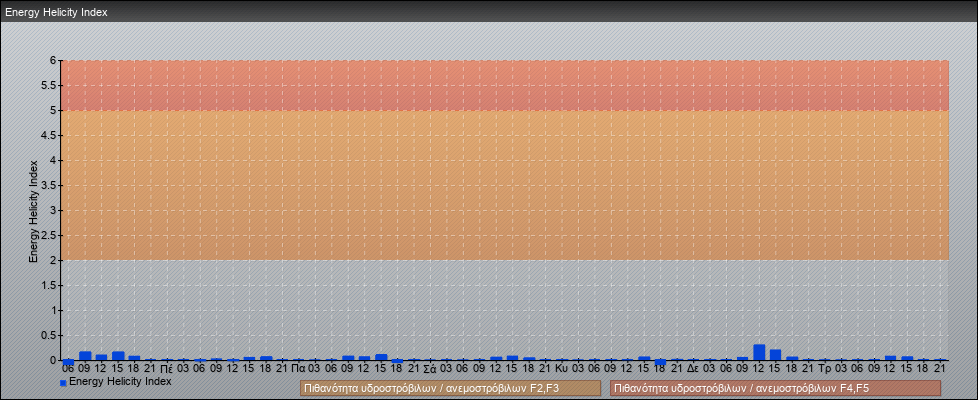
Task: Click the Δε day label on the x-axis
Action: [x=693, y=369]
